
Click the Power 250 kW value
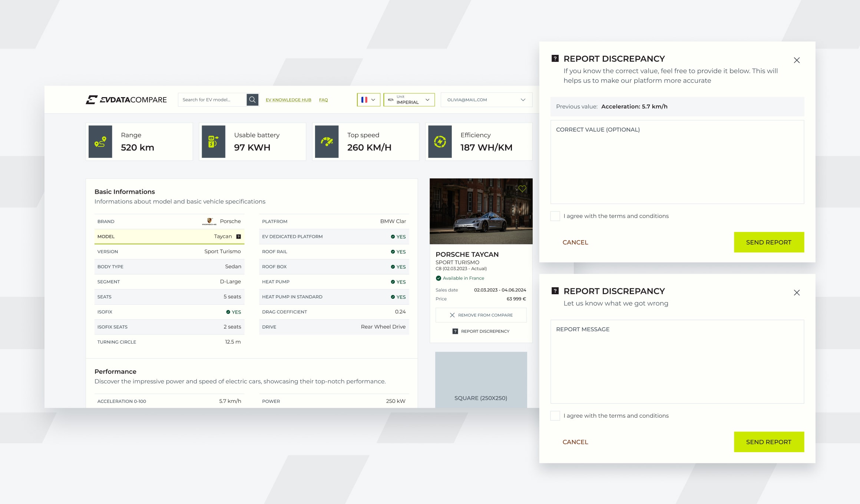(396, 401)
